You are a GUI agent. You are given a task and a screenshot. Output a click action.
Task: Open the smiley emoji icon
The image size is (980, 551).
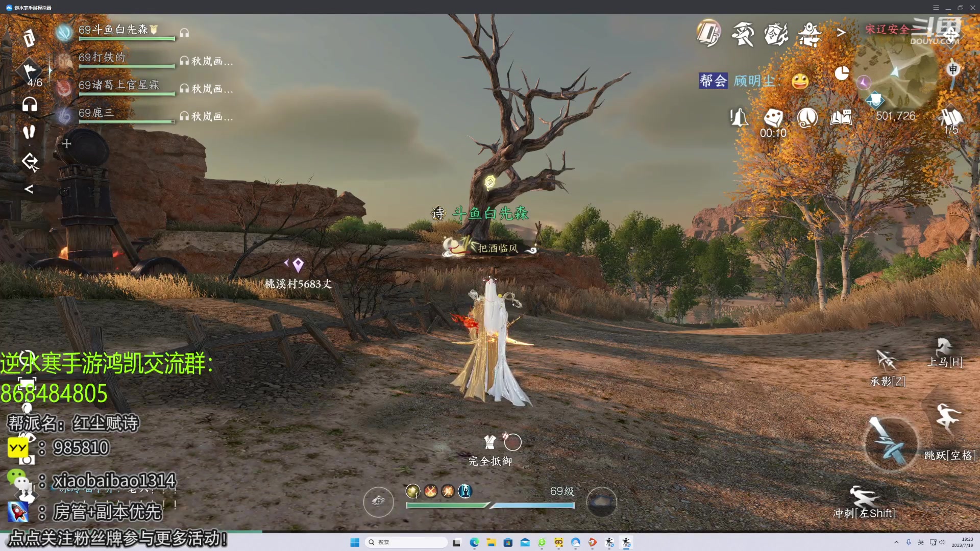(800, 81)
